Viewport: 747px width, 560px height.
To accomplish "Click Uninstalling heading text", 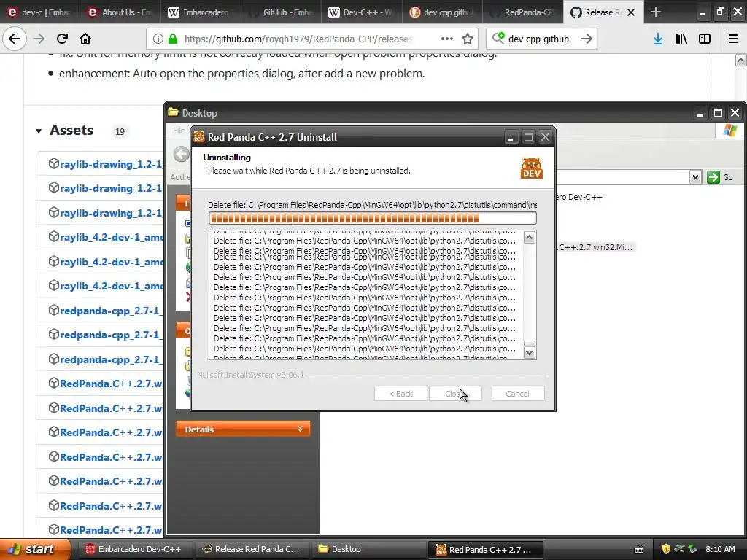I will [227, 157].
